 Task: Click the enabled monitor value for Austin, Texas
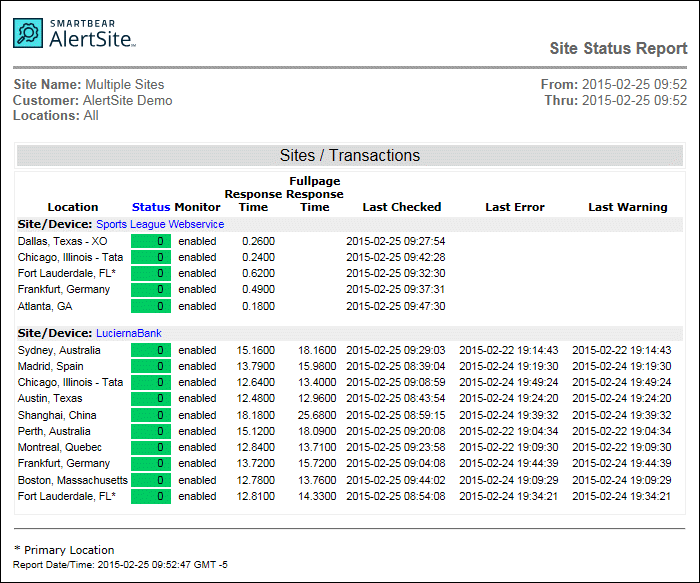tap(197, 398)
